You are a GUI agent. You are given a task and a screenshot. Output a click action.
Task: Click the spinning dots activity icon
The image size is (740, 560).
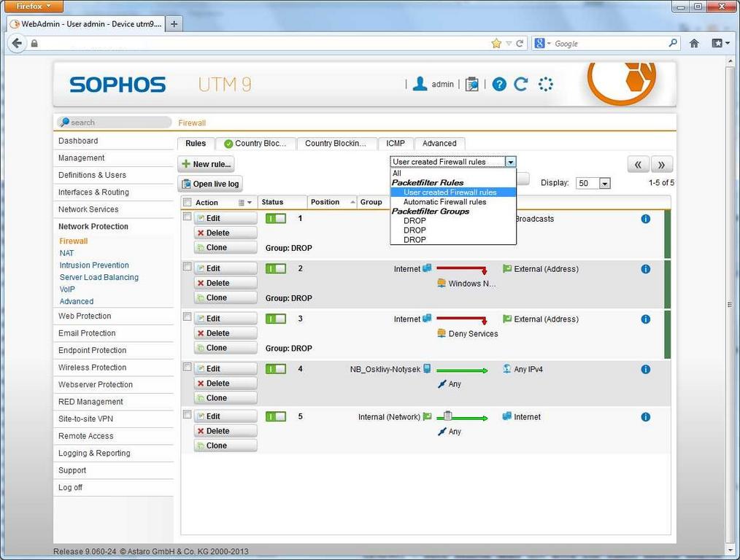tap(546, 85)
